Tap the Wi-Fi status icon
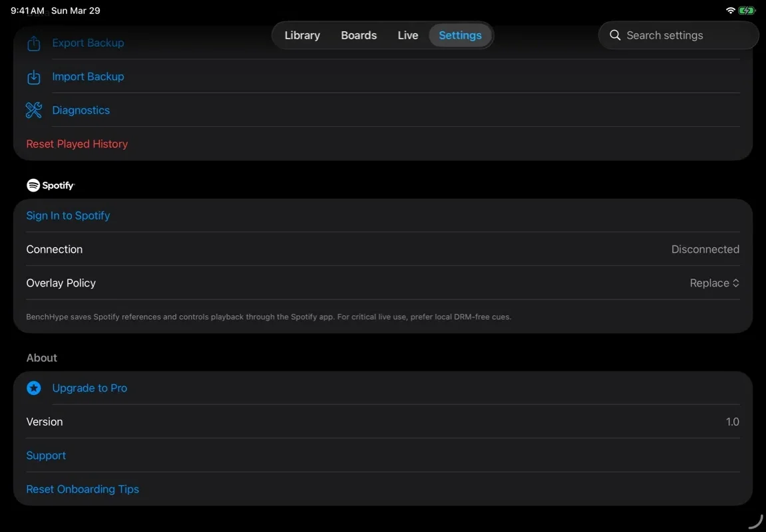Image resolution: width=766 pixels, height=532 pixels. [730, 11]
